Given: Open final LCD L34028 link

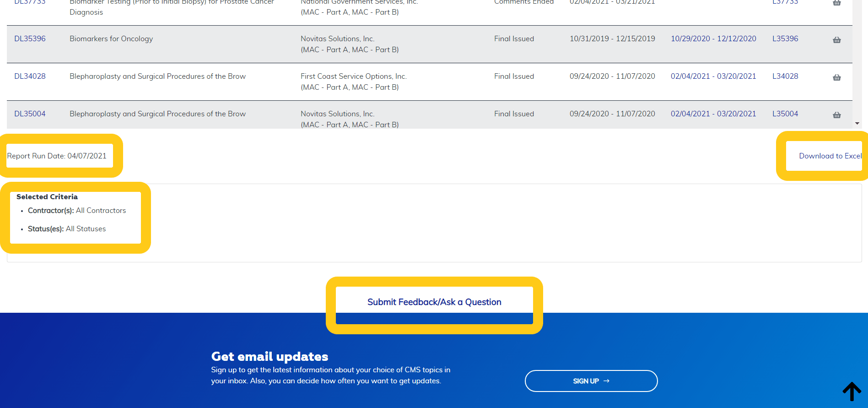Looking at the screenshot, I should click(x=785, y=76).
